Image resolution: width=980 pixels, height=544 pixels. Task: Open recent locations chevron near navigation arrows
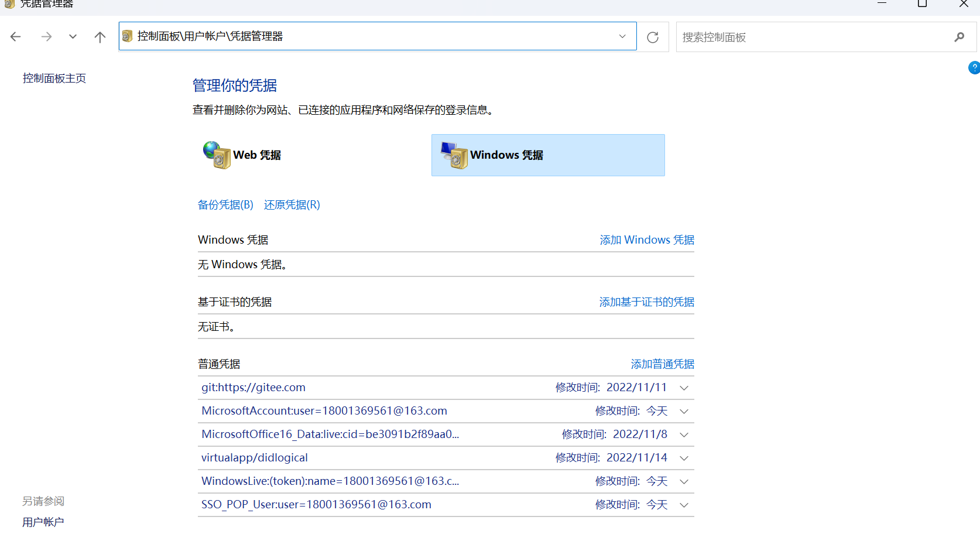tap(73, 37)
